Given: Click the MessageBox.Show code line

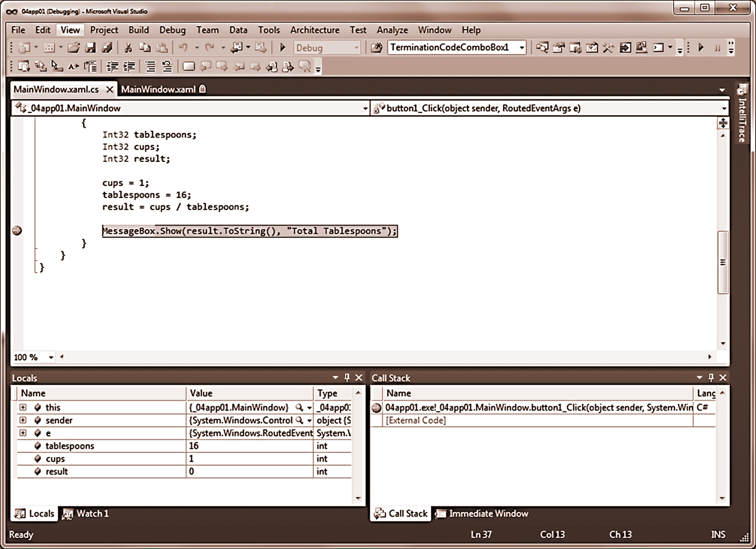Looking at the screenshot, I should (250, 231).
